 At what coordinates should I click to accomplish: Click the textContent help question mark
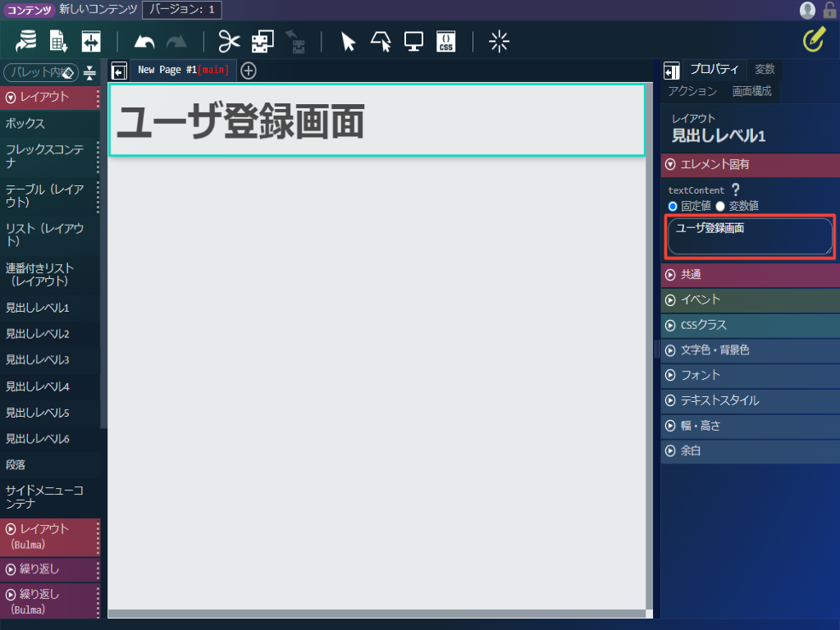[x=736, y=189]
